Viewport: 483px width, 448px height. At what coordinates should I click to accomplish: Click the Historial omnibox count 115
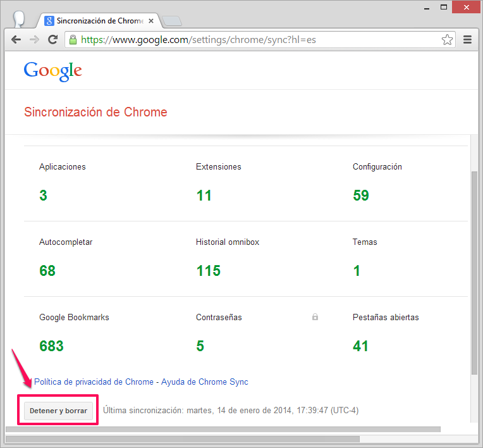(x=208, y=271)
